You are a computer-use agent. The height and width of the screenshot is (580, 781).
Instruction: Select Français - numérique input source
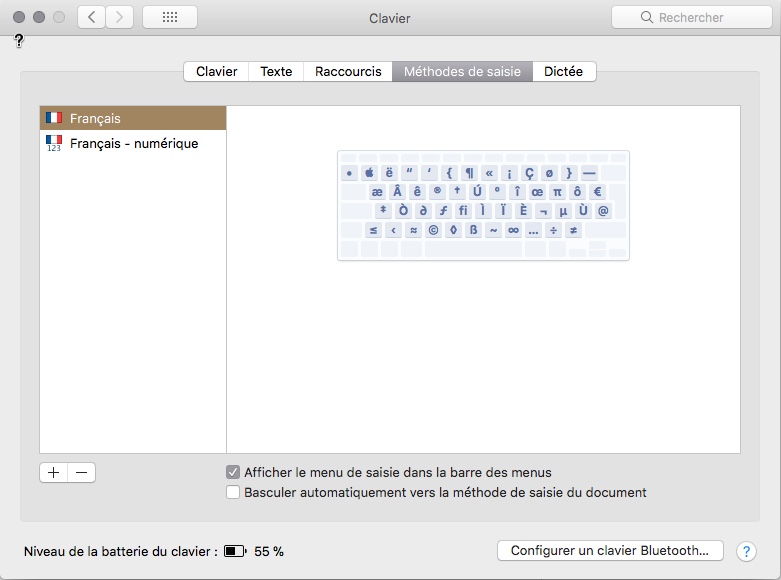tap(133, 144)
